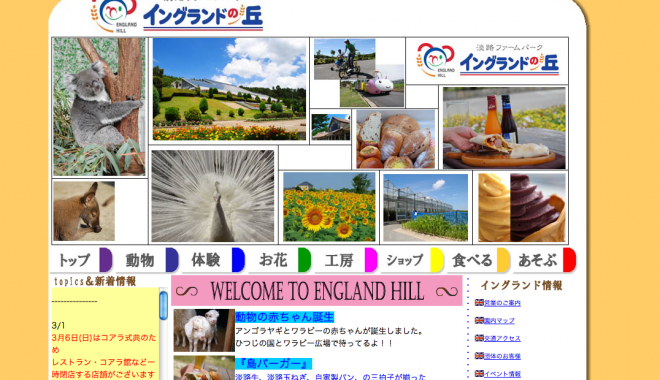
Task: Click the glass greenhouse photo
Action: [x=426, y=207]
